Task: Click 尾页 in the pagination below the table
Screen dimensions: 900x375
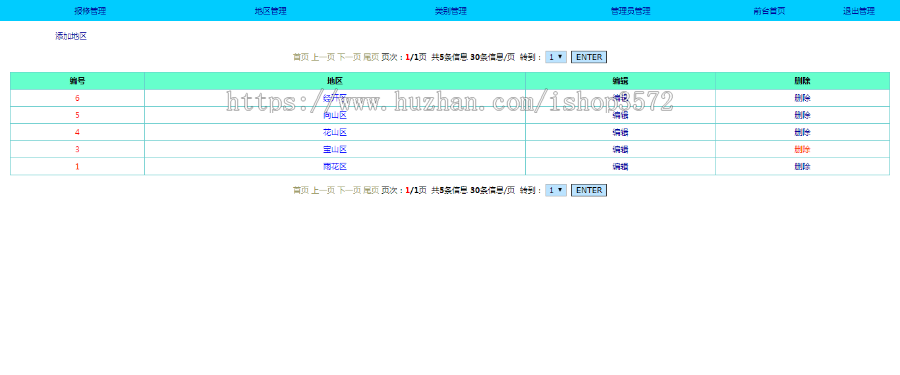Action: [x=371, y=190]
